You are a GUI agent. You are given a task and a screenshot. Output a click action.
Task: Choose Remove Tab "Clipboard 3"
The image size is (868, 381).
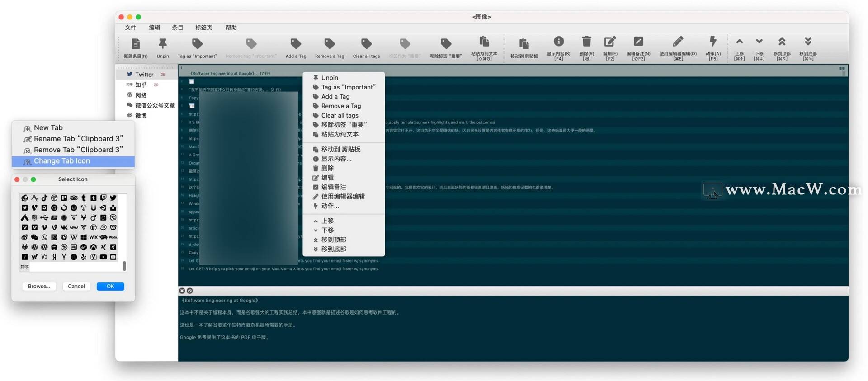[x=73, y=150]
